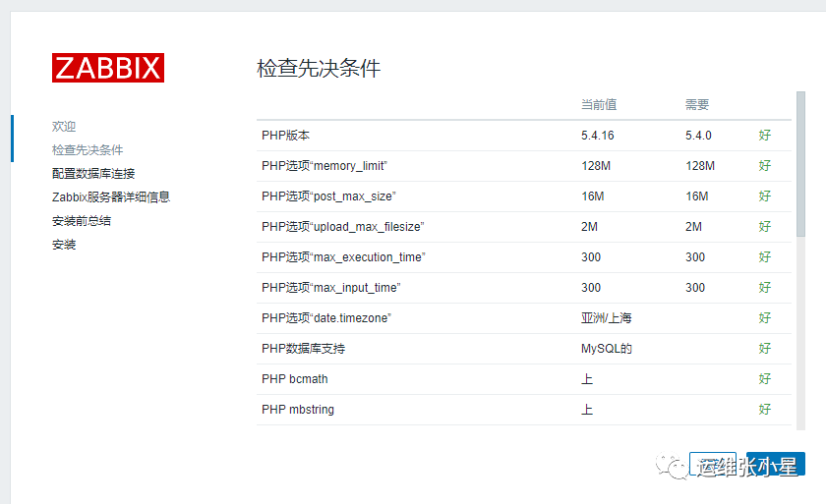Open the 配置数据库连接 sidebar step
Image resolution: width=826 pixels, height=504 pixels.
[x=93, y=174]
